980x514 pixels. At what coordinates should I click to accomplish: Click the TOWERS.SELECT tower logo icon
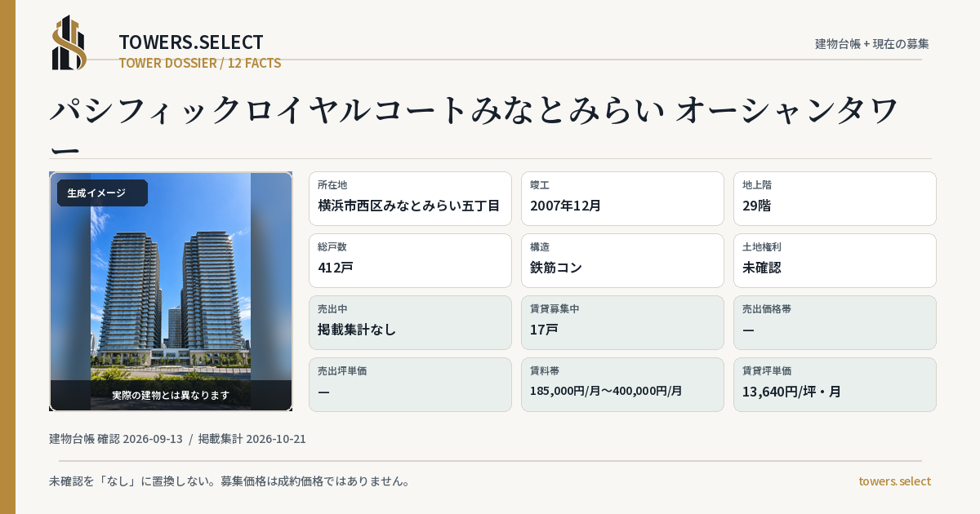pos(69,42)
